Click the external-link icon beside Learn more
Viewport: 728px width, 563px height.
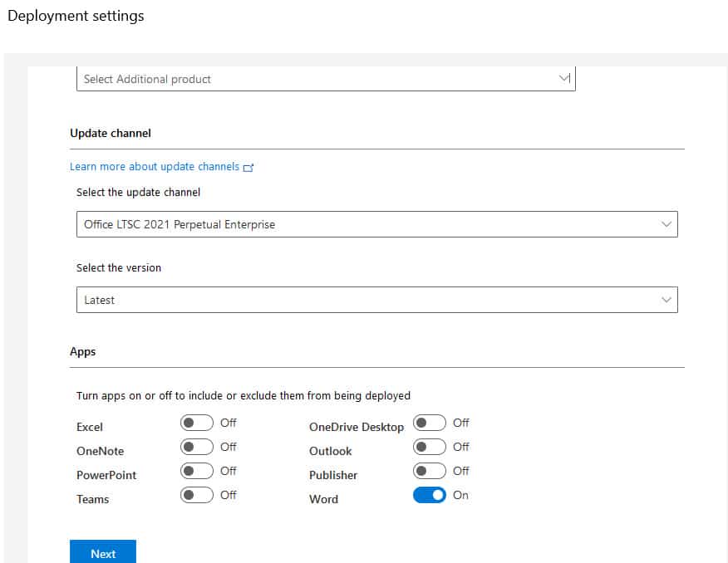(248, 166)
